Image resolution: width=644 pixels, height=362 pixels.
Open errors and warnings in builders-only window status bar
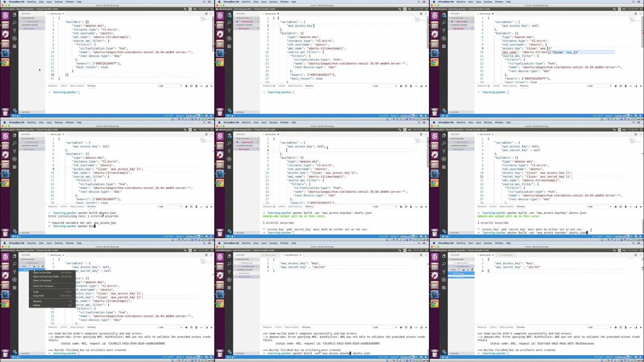[x=16, y=116]
